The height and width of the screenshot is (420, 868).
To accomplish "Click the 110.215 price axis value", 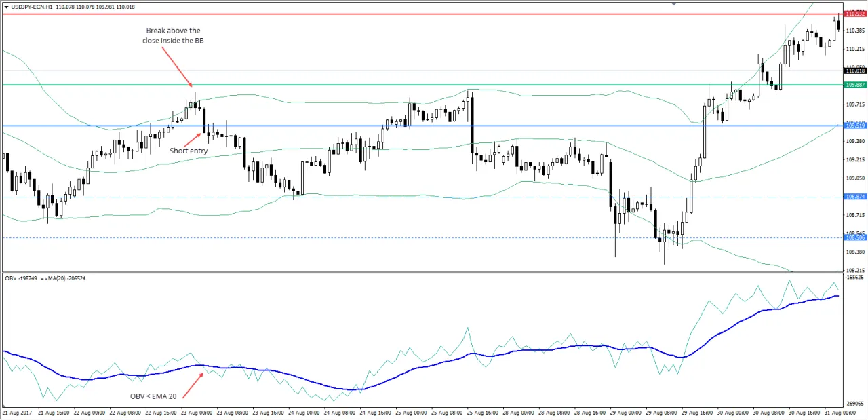I will tap(855, 49).
